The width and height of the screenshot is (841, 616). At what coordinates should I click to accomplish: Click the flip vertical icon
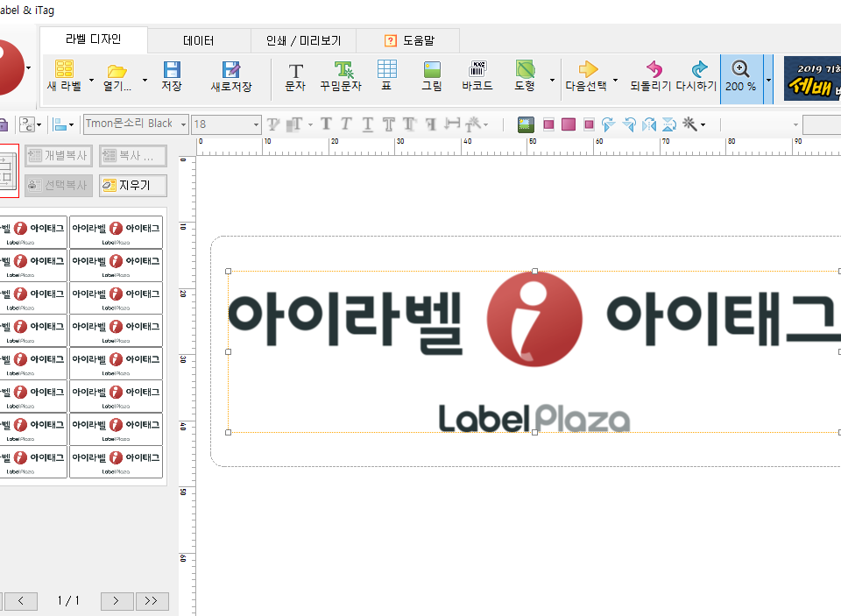(669, 124)
